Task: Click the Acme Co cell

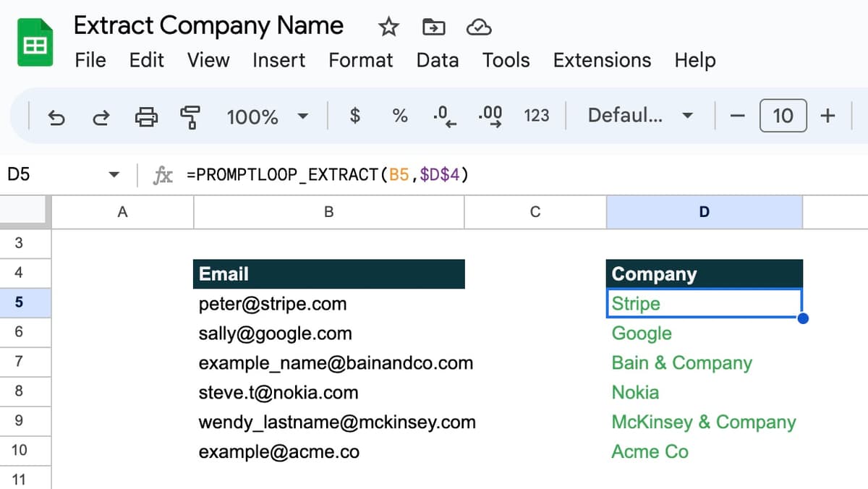Action: [x=705, y=452]
